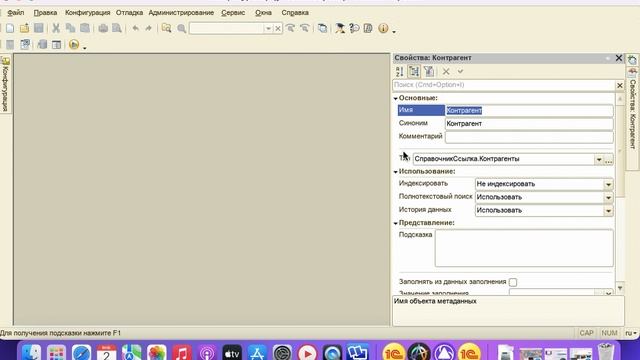The image size is (640, 360).
Task: Collapse the Представление section
Action: tap(396, 223)
